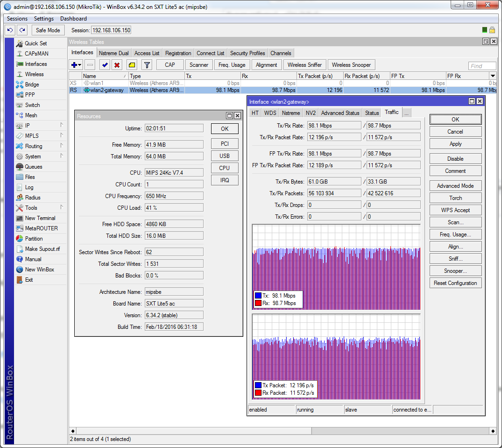Show more tabs via the ellipsis tab
Image resolution: width=502 pixels, height=448 pixels.
[407, 113]
